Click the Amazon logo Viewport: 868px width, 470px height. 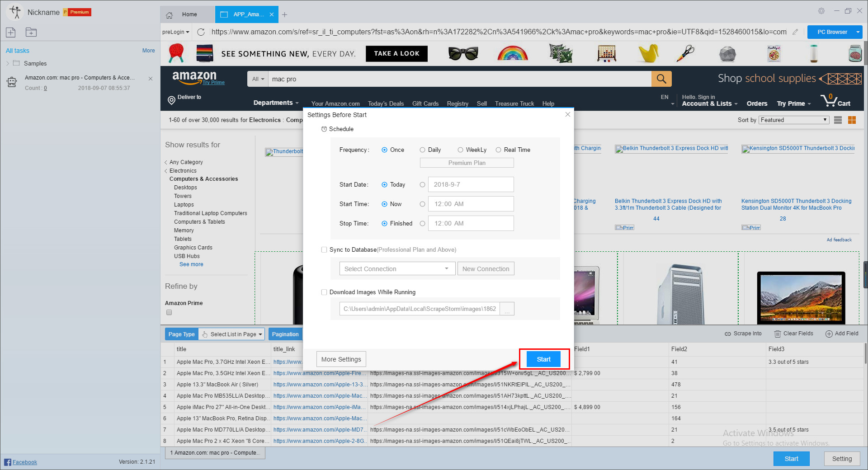coord(195,77)
